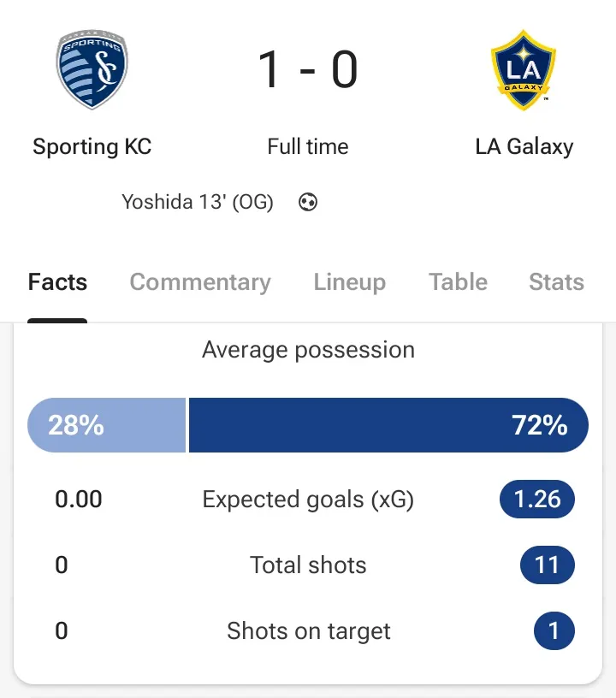This screenshot has width=616, height=698.
Task: Click the LA Galaxy team name
Action: (x=524, y=146)
